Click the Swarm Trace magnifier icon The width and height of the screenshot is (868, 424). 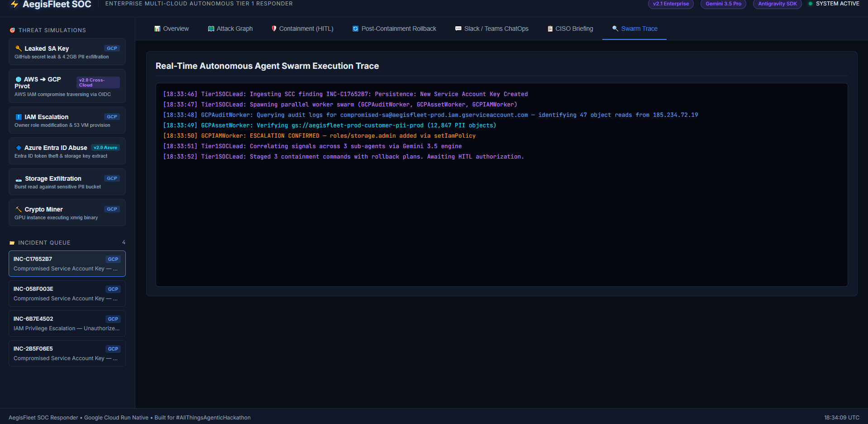615,28
